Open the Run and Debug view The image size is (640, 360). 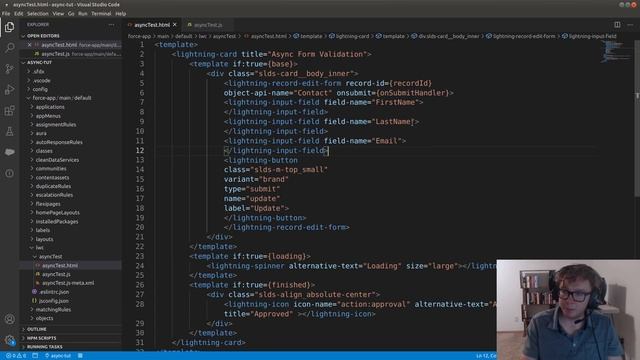9,90
